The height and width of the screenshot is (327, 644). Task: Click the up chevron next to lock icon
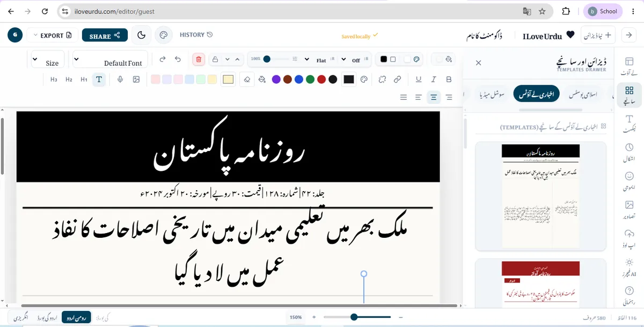pos(237,60)
